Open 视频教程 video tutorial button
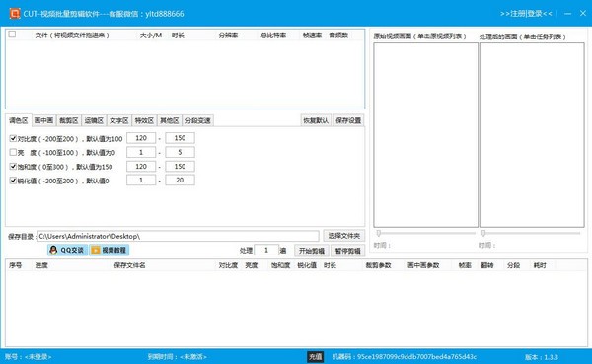 110,250
